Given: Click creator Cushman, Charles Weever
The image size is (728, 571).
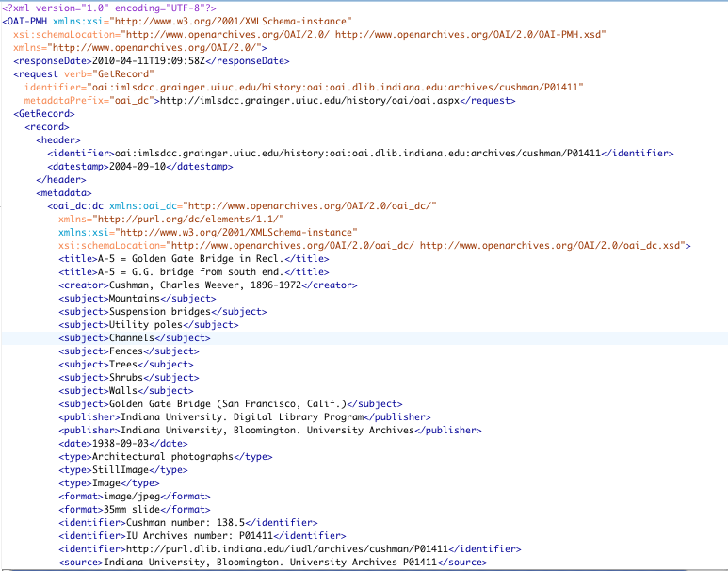Looking at the screenshot, I should coord(208,285).
